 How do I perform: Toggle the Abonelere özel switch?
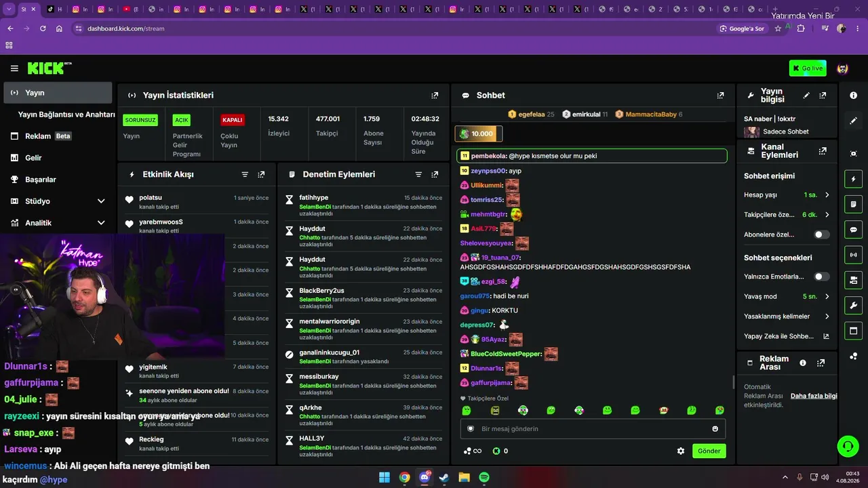821,235
